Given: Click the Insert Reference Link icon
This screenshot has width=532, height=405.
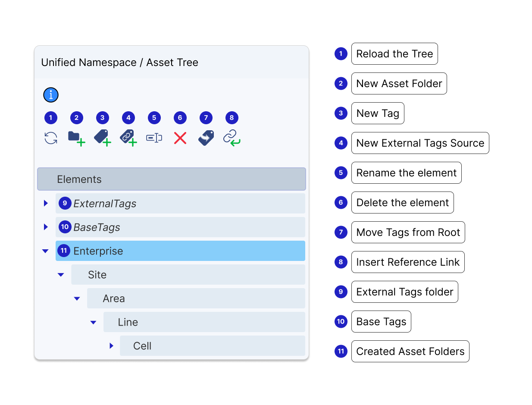Looking at the screenshot, I should (232, 138).
